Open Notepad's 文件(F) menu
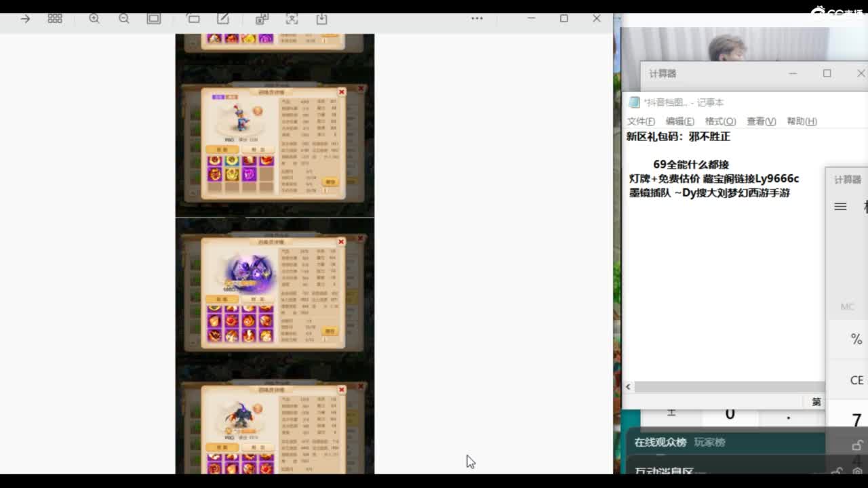868x488 pixels. pos(641,121)
